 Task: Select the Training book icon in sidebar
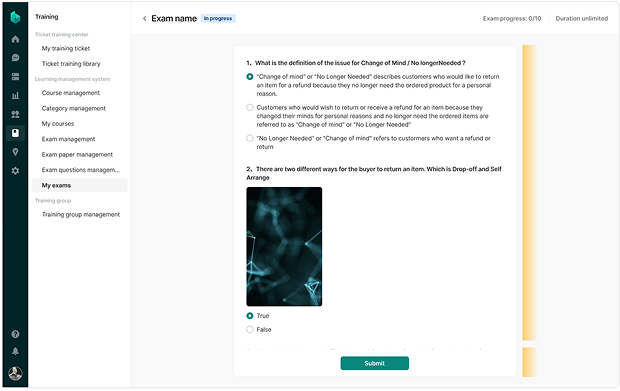click(x=15, y=133)
